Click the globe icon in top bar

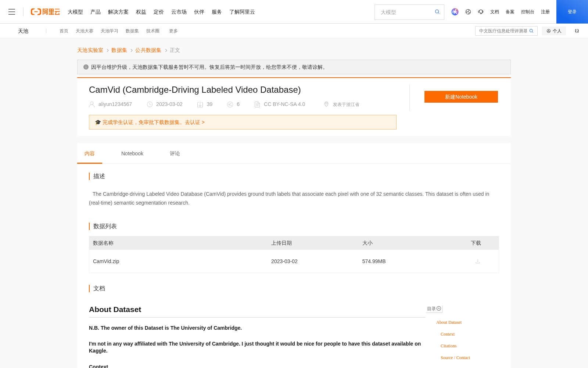468,12
